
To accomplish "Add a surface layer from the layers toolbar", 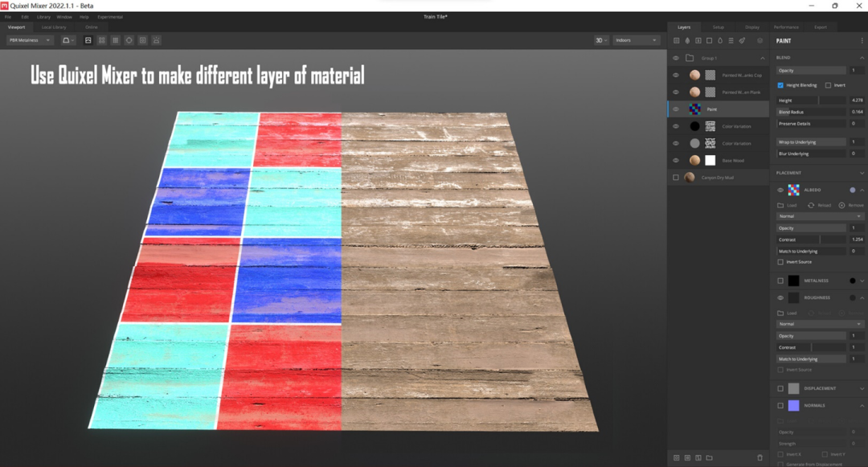I will pyautogui.click(x=677, y=40).
